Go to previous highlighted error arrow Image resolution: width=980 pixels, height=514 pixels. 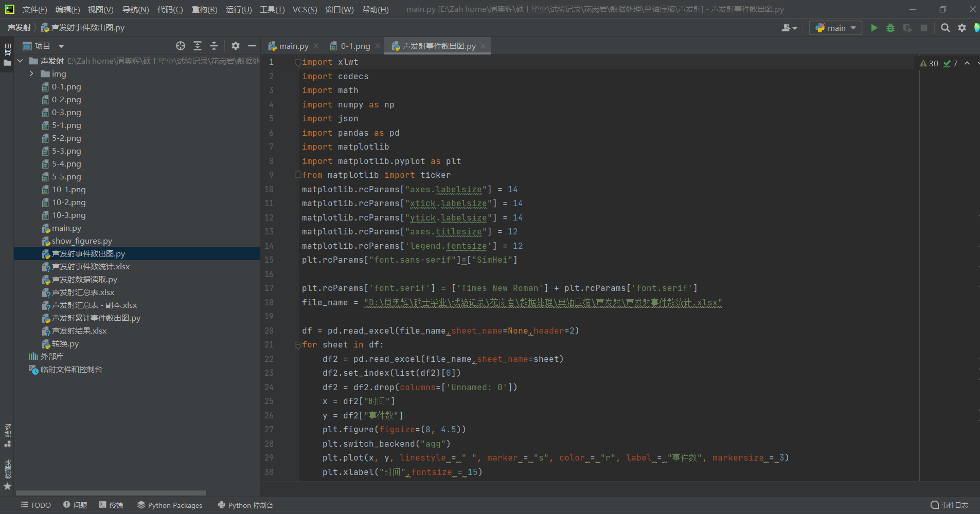[967, 63]
